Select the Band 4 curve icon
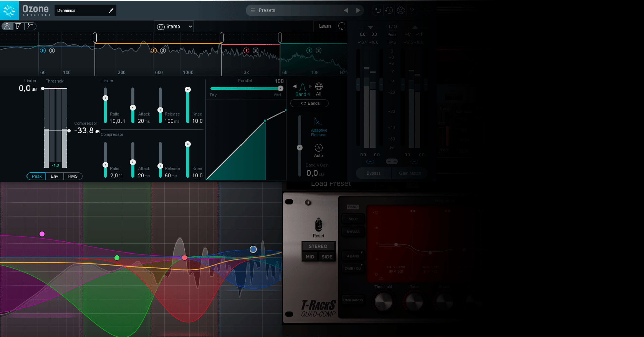The image size is (644, 337). pyautogui.click(x=302, y=87)
